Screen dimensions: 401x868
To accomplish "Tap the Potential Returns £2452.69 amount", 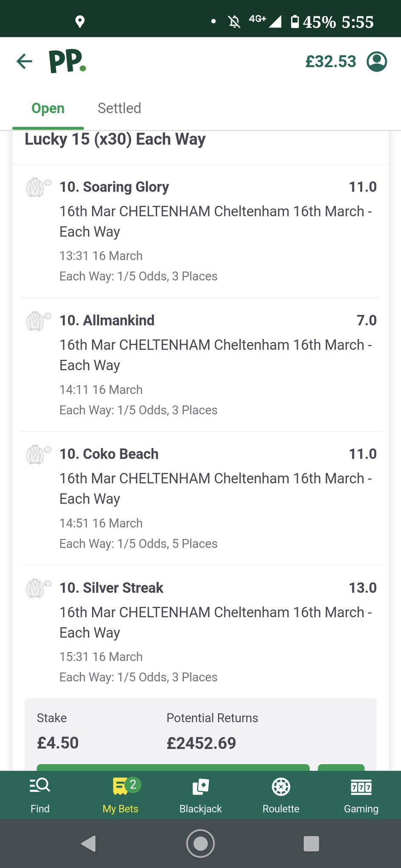I will click(x=201, y=743).
